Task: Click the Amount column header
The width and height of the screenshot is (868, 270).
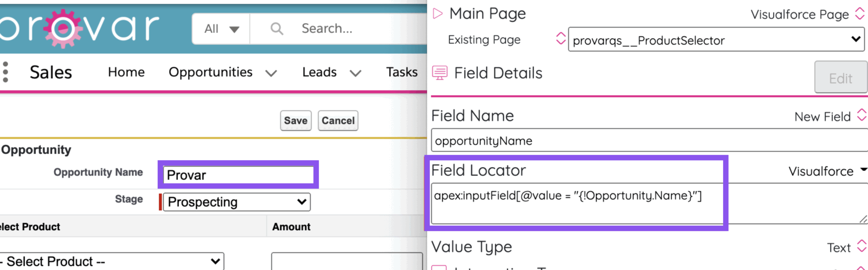Action: (291, 227)
